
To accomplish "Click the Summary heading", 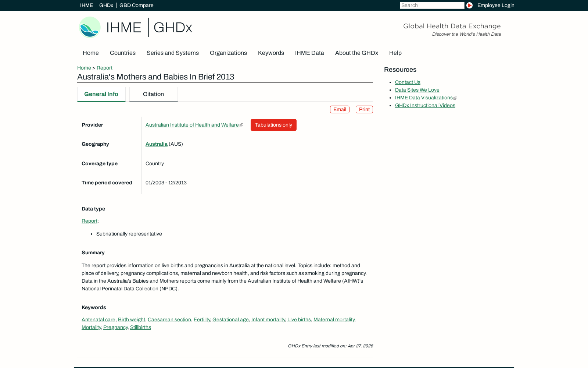I will pos(93,253).
